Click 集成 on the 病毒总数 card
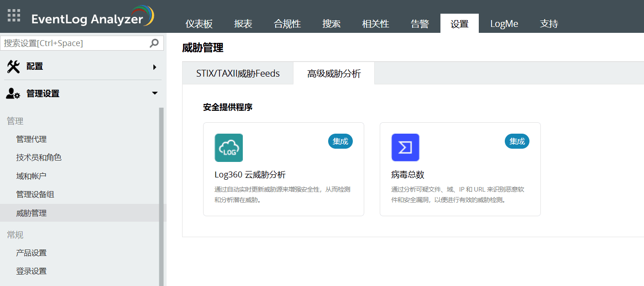The height and width of the screenshot is (286, 644). pos(517,141)
